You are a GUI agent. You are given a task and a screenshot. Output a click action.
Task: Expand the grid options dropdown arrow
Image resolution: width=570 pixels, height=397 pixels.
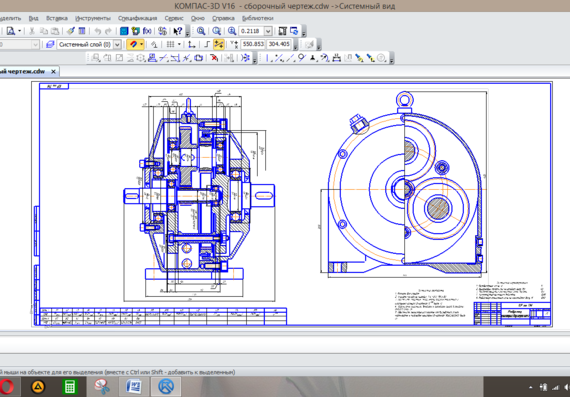(x=179, y=44)
